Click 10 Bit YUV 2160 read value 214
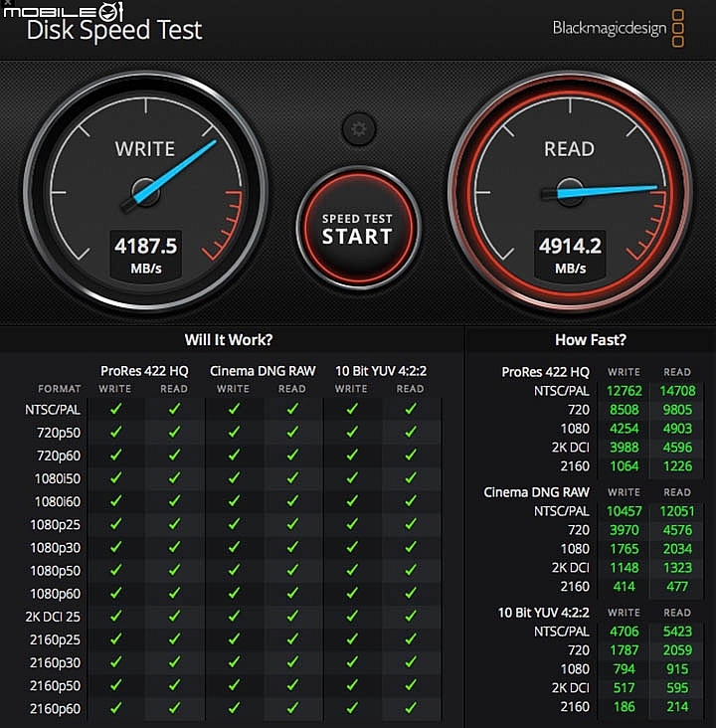This screenshot has height=728, width=716. pyautogui.click(x=677, y=707)
